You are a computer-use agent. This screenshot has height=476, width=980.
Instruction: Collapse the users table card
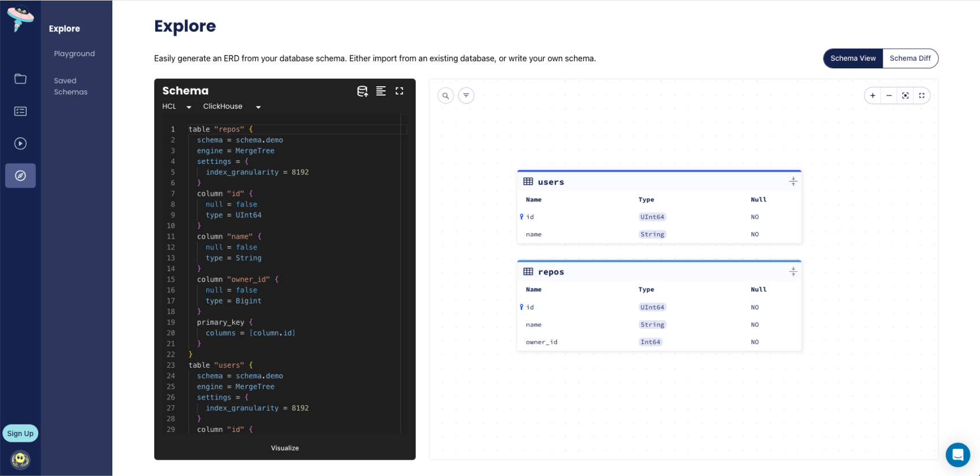coord(793,182)
